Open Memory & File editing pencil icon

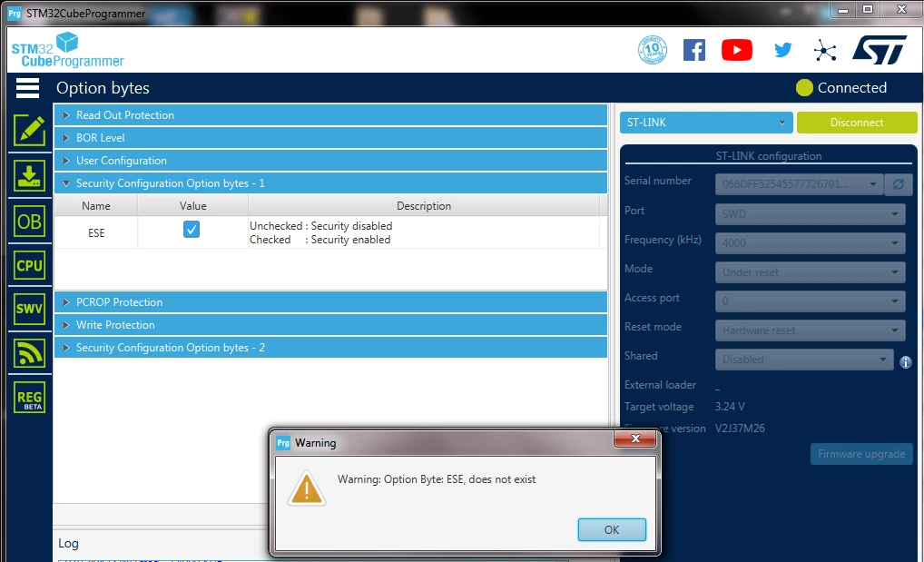[x=29, y=131]
